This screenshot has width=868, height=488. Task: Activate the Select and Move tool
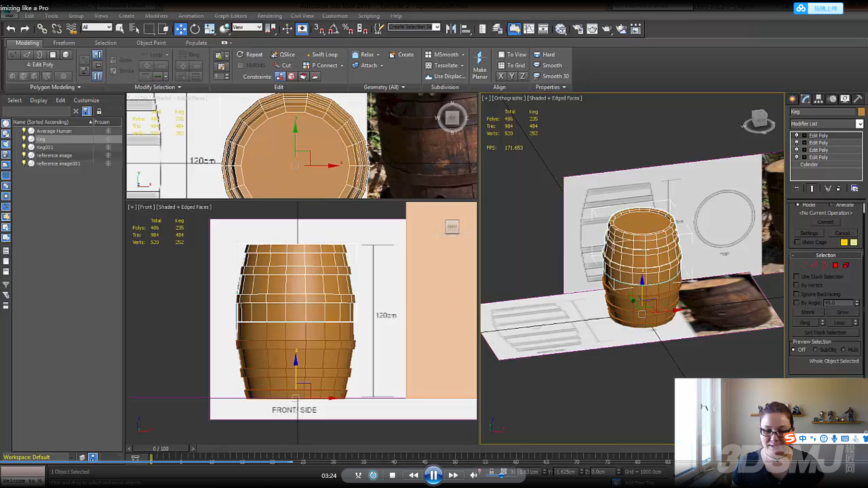pyautogui.click(x=181, y=29)
